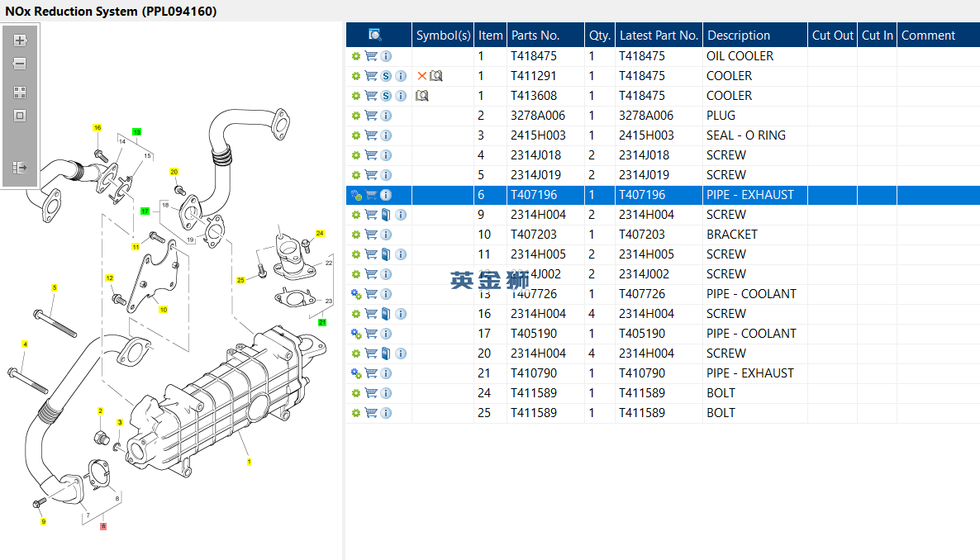
Task: Add BRACKET T407203 to cart
Action: coord(371,235)
